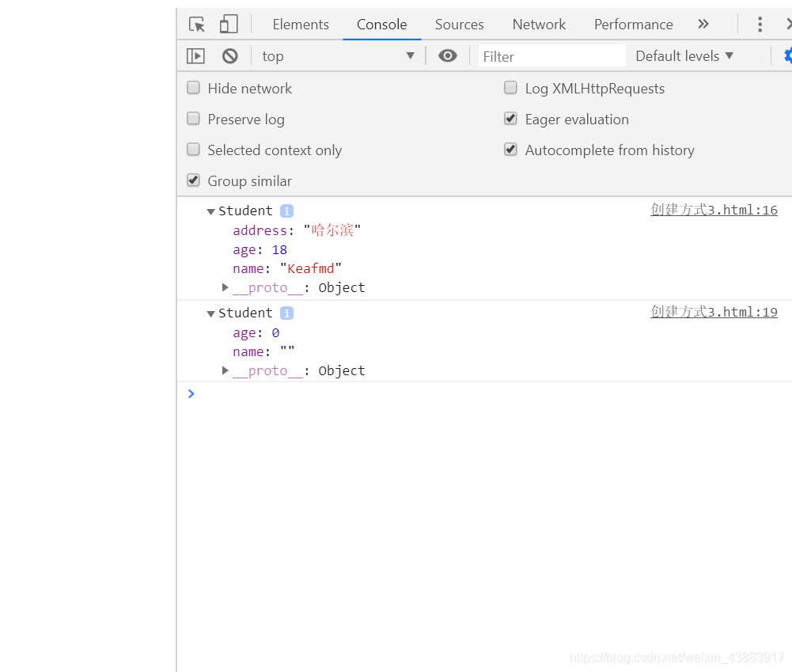Open the Default levels dropdown

[x=684, y=56]
